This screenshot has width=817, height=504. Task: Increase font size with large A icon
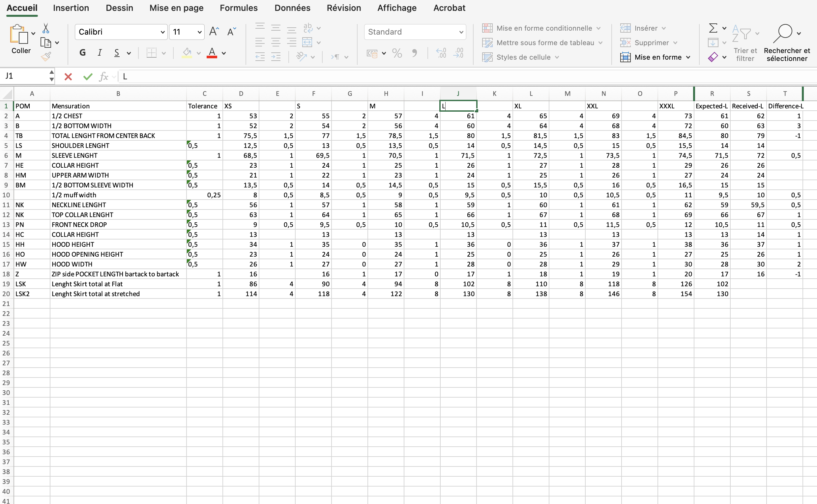pyautogui.click(x=214, y=32)
